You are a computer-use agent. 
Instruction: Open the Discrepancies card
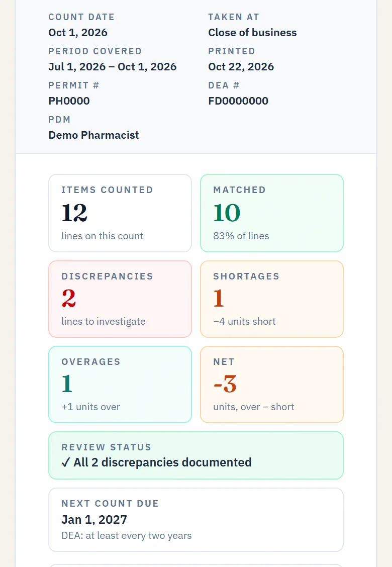pos(120,299)
